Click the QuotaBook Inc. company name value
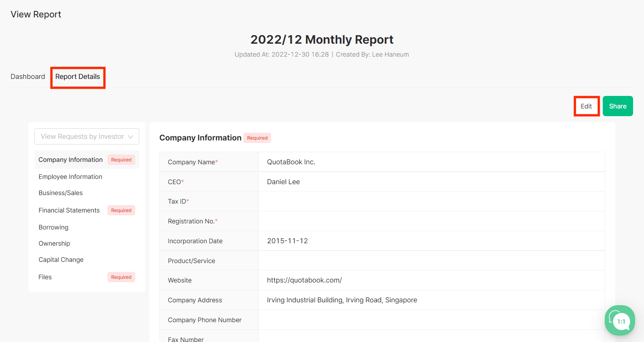 pos(291,162)
